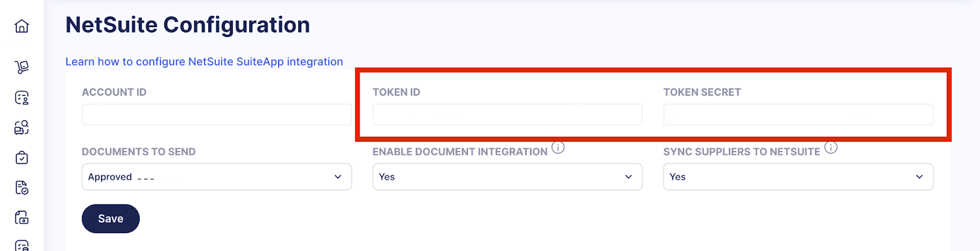This screenshot has width=980, height=251.
Task: Open the document with checkmark sidebar icon
Action: pyautogui.click(x=21, y=188)
